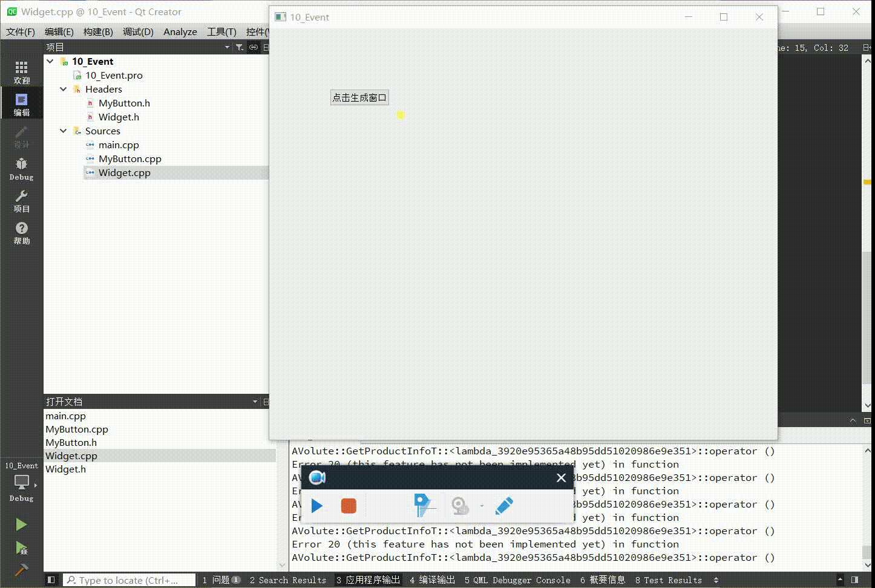The height and width of the screenshot is (588, 875).
Task: Select Widget.h in open documents list
Action: coord(65,469)
